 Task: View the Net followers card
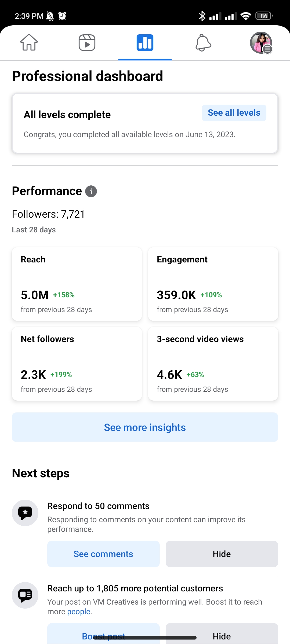(77, 364)
